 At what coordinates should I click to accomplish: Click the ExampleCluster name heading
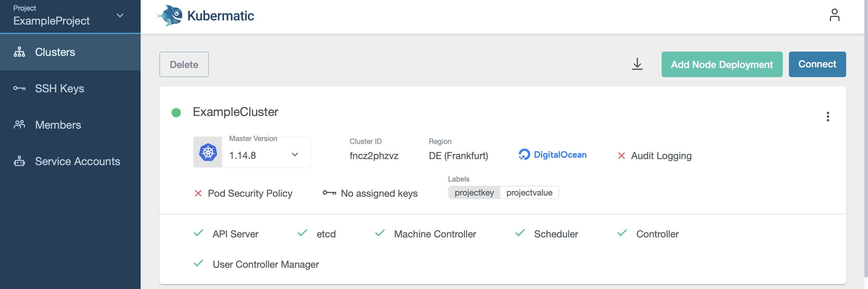pyautogui.click(x=235, y=112)
